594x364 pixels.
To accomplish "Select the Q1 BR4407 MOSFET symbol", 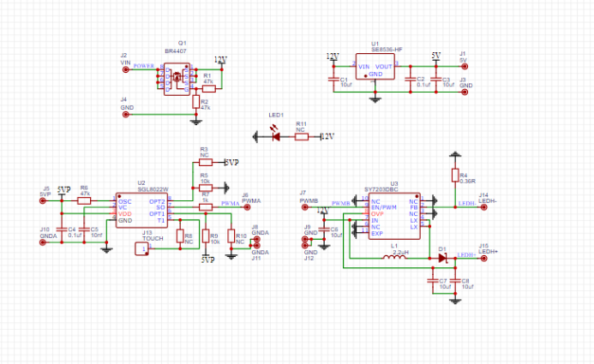I will pyautogui.click(x=175, y=78).
